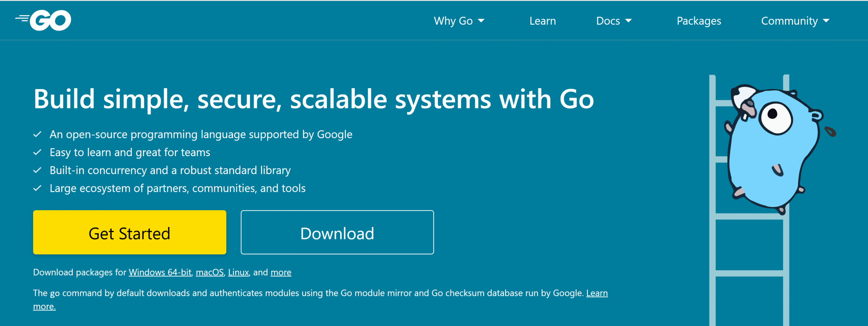The image size is (868, 326).
Task: Open the Linux download link
Action: pos(238,272)
